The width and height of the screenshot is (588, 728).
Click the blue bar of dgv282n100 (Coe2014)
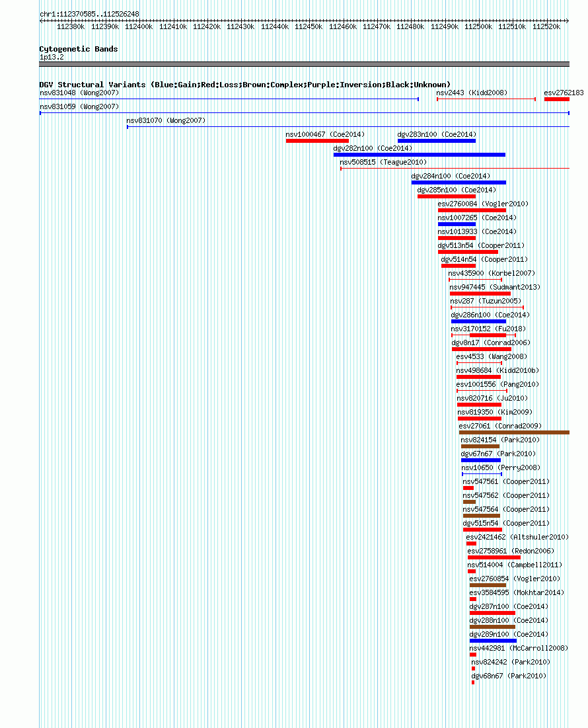(x=420, y=155)
